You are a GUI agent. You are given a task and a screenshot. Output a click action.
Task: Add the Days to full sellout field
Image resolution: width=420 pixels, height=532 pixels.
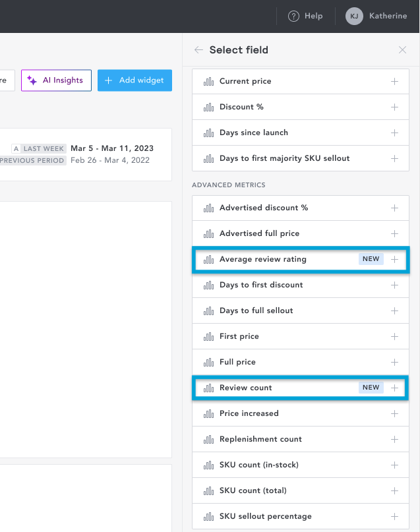tap(394, 310)
